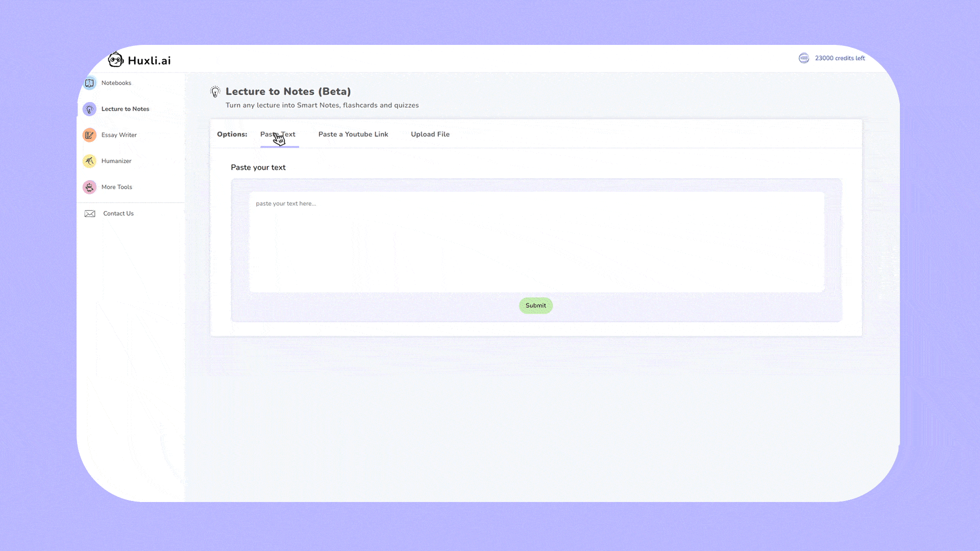Select the Paste Text tab
The height and width of the screenshot is (551, 980).
278,134
